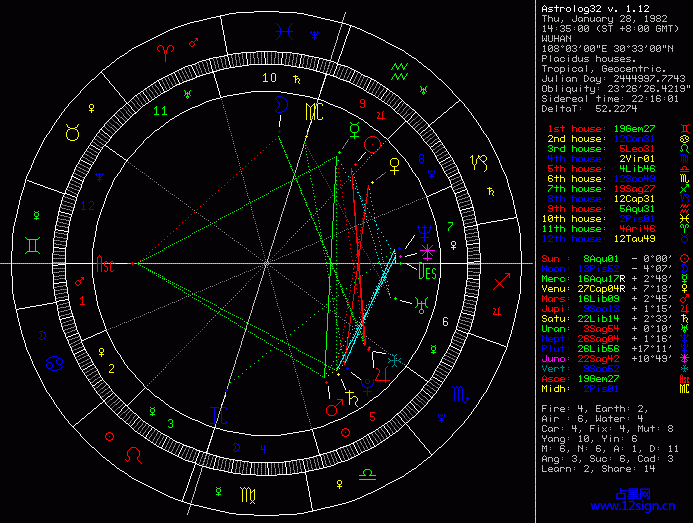Click the blue Pisces glyph at the top
Image resolution: width=693 pixels, height=523 pixels.
pos(285,32)
